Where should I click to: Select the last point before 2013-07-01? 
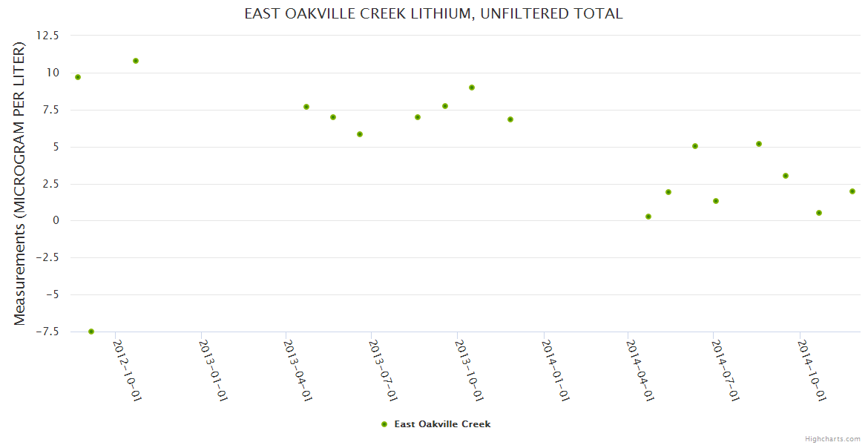(360, 134)
